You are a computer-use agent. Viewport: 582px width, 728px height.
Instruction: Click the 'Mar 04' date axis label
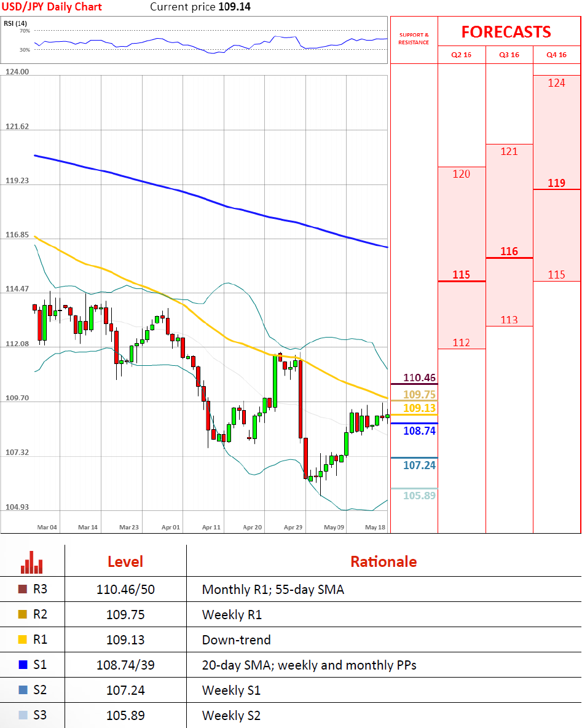pos(47,528)
